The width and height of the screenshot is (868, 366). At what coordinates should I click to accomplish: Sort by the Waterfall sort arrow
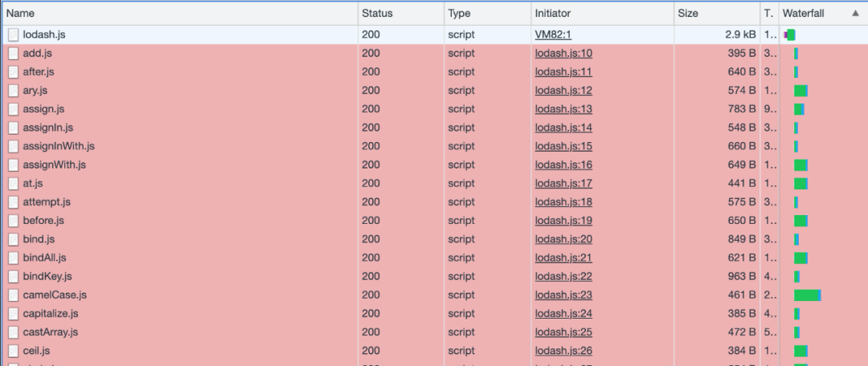[x=855, y=14]
